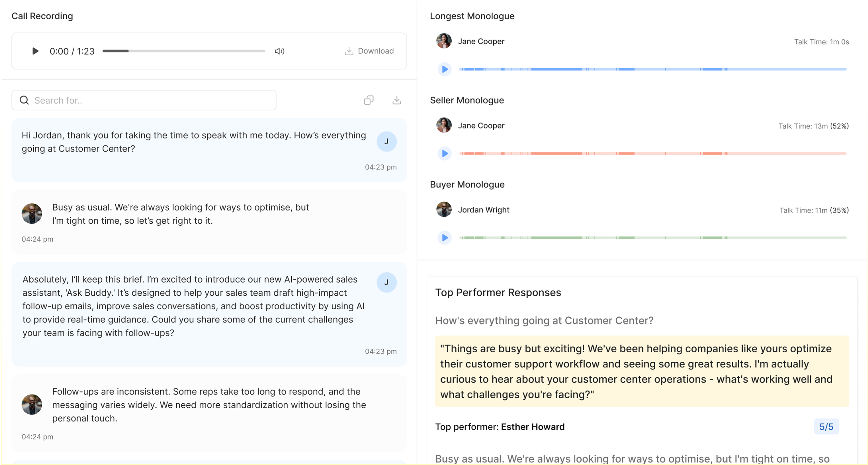
Task: Play the Longest Monologue clip
Action: click(445, 69)
